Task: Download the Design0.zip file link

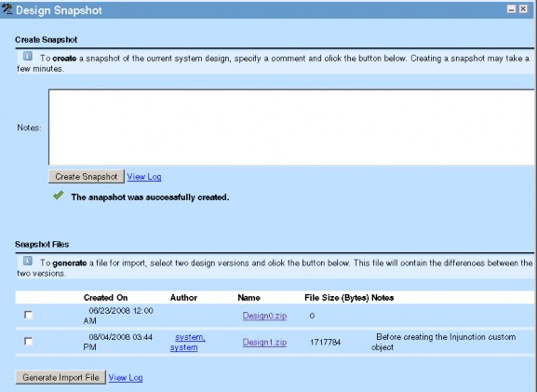Action: point(264,316)
